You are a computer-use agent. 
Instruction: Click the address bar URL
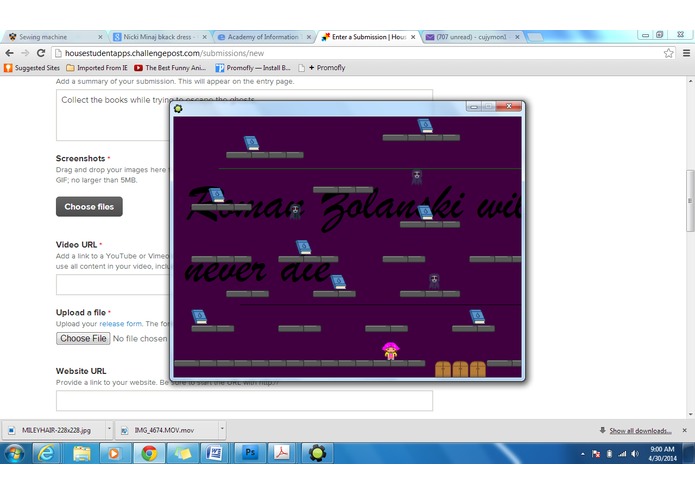pos(164,53)
